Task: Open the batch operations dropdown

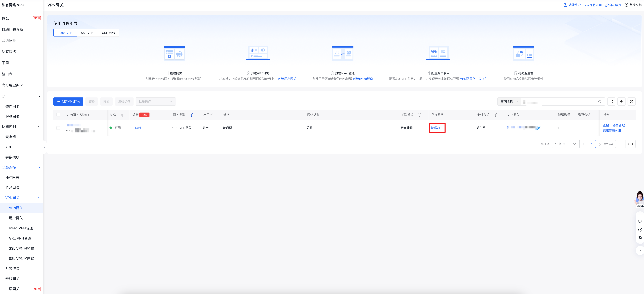Action: click(156, 102)
